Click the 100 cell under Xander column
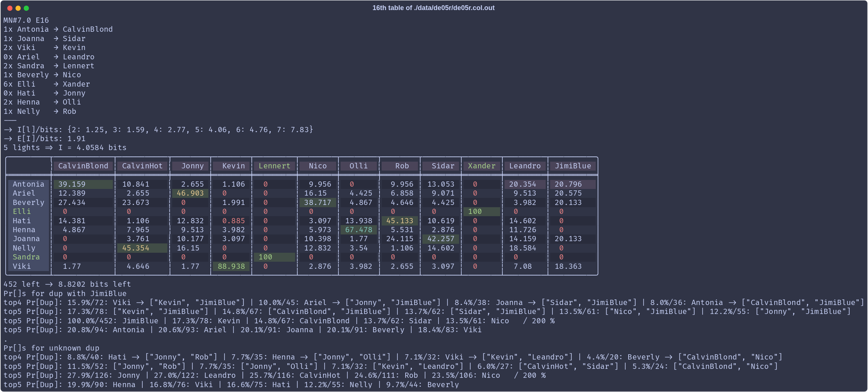The width and height of the screenshot is (868, 392). click(x=475, y=212)
